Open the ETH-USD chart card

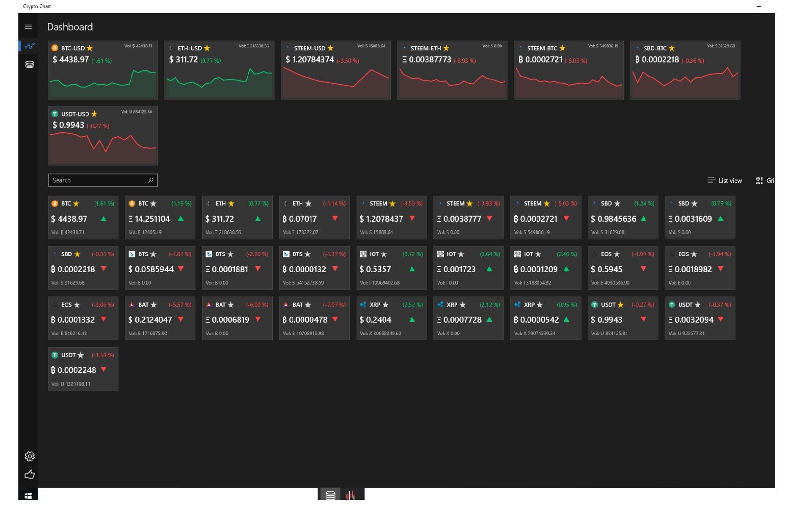(x=219, y=70)
